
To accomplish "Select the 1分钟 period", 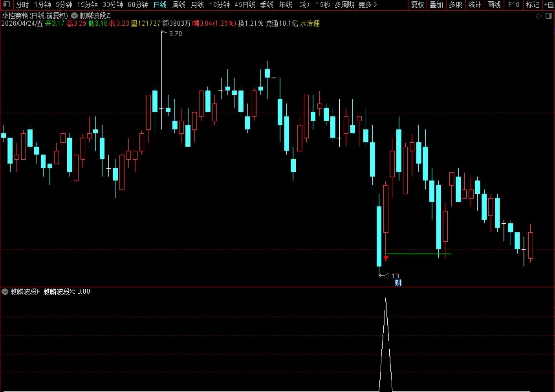I will coord(42,5).
